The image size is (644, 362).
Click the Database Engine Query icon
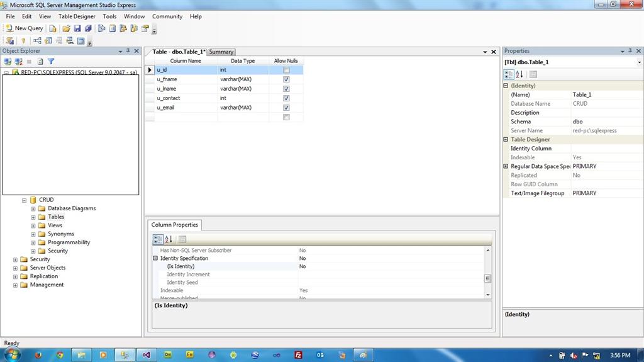(x=53, y=28)
